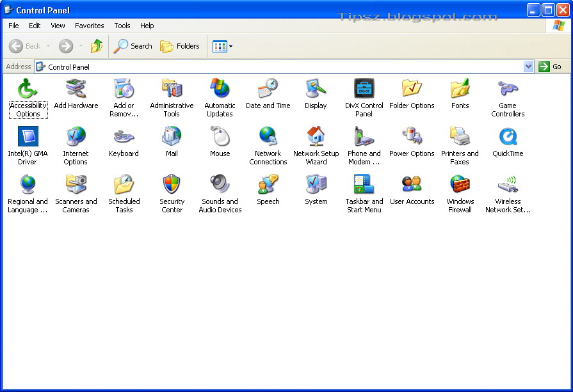Expand the Back button history dropdown
573x392 pixels.
[x=47, y=45]
